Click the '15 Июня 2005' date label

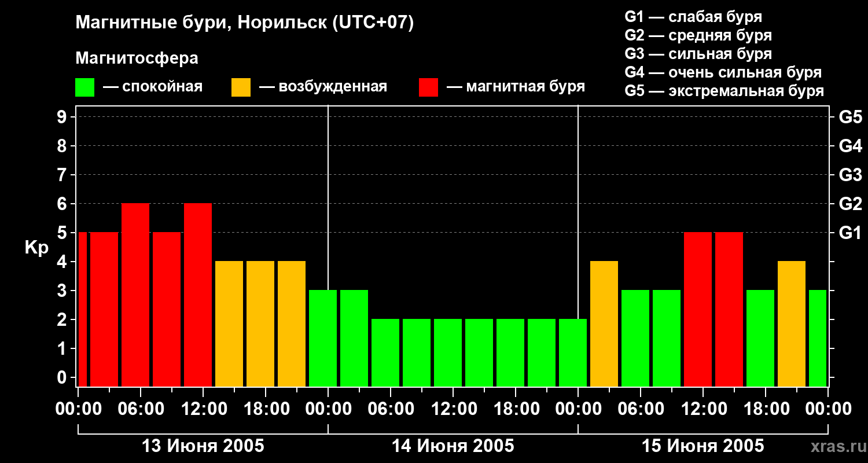703,446
